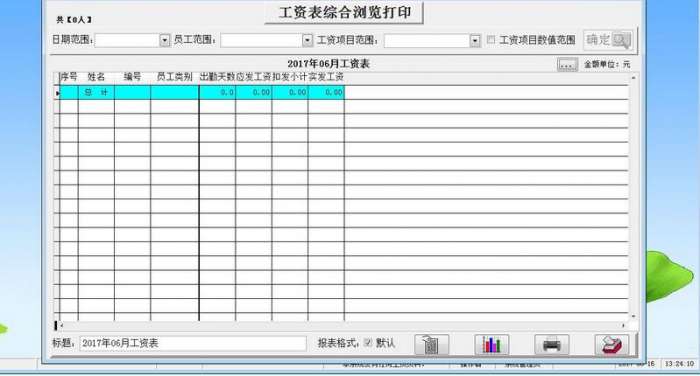
Task: Expand the 员工范围 dropdown
Action: pos(308,40)
